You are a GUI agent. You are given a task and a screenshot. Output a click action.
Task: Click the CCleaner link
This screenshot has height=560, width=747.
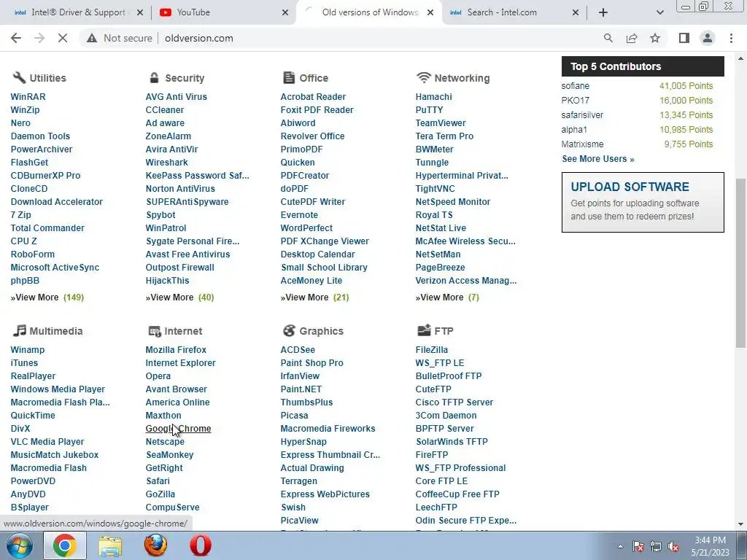click(164, 110)
